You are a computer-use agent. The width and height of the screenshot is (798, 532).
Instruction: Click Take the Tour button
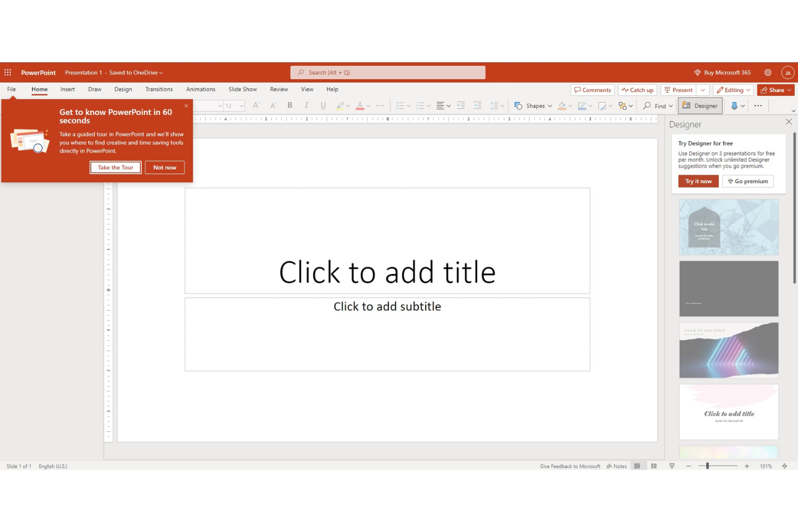click(x=115, y=167)
